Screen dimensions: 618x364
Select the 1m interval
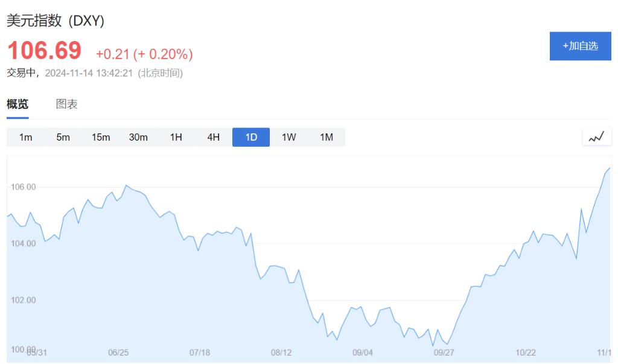25,137
